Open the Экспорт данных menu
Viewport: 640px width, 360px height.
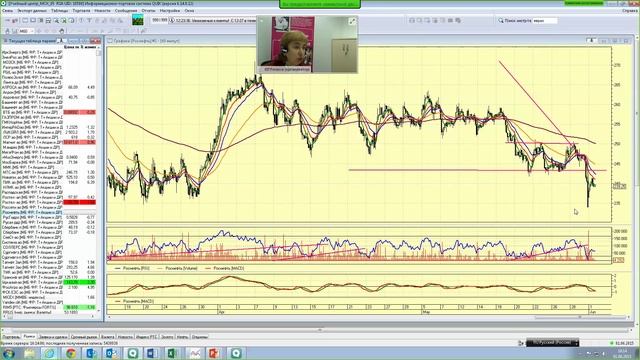(x=32, y=11)
